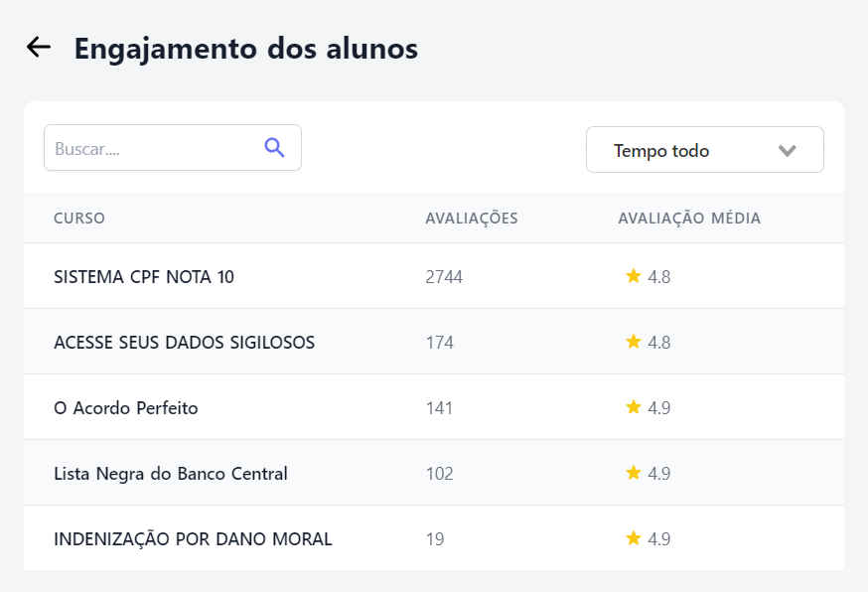868x592 pixels.
Task: Click the Engajamento dos alunos page title
Action: [245, 49]
